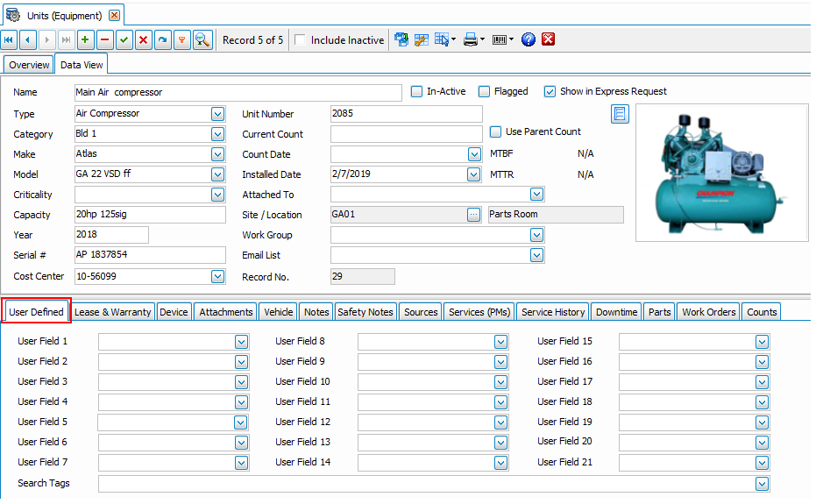Open the Work Orders tab
The height and width of the screenshot is (504, 816).
(x=709, y=312)
